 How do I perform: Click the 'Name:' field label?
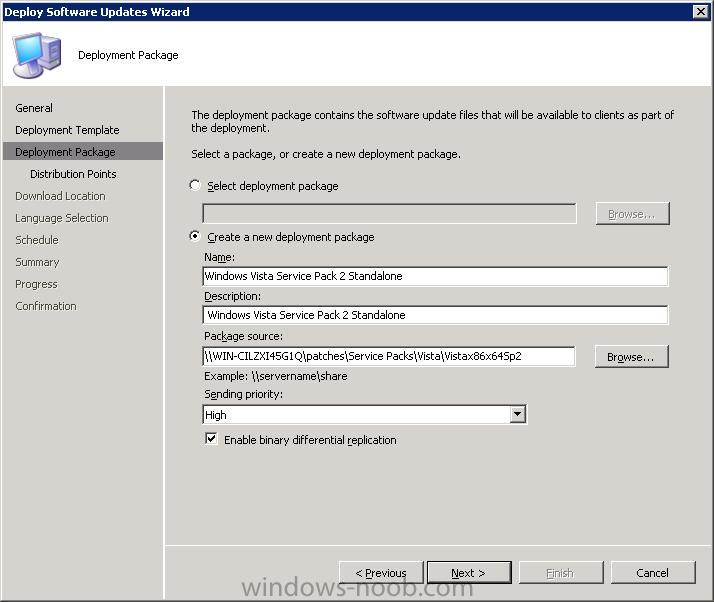pyautogui.click(x=219, y=257)
